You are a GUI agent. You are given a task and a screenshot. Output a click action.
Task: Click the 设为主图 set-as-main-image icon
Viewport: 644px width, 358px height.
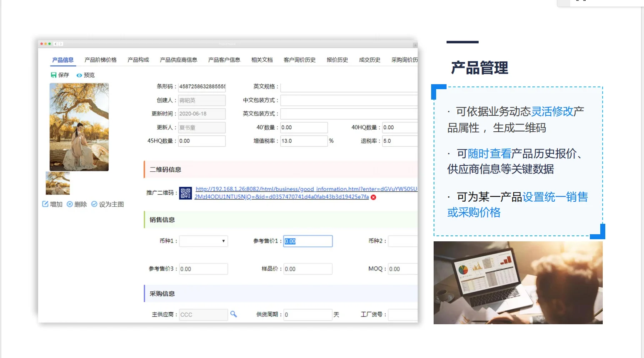95,204
